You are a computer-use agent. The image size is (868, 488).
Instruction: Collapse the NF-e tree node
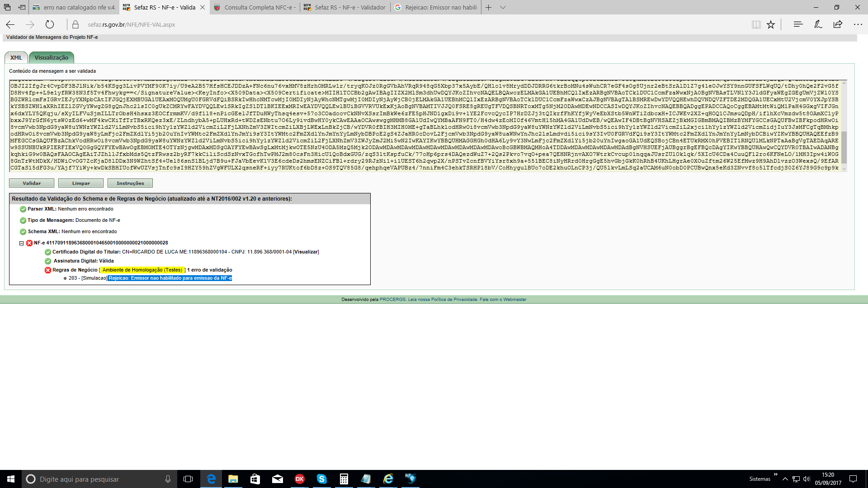pos(21,243)
